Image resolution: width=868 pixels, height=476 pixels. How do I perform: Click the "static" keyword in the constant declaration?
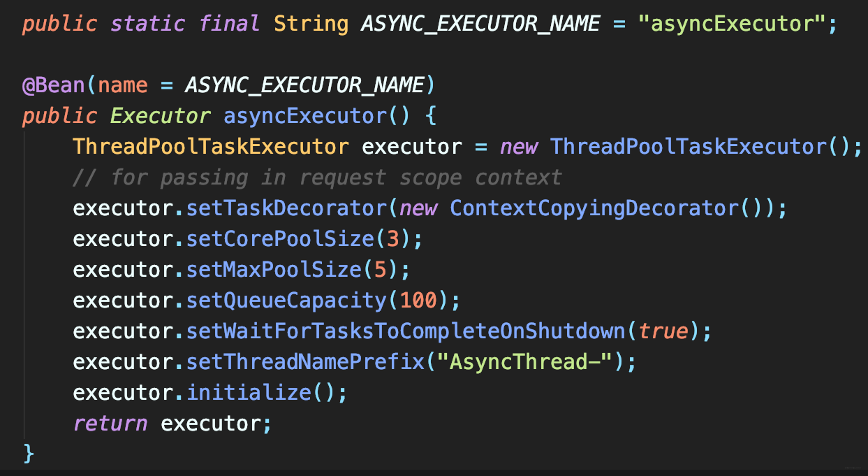click(x=148, y=24)
